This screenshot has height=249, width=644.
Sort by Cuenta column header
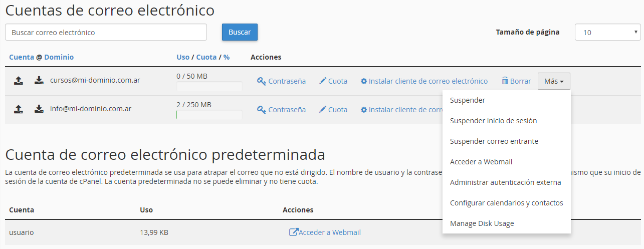(22, 57)
